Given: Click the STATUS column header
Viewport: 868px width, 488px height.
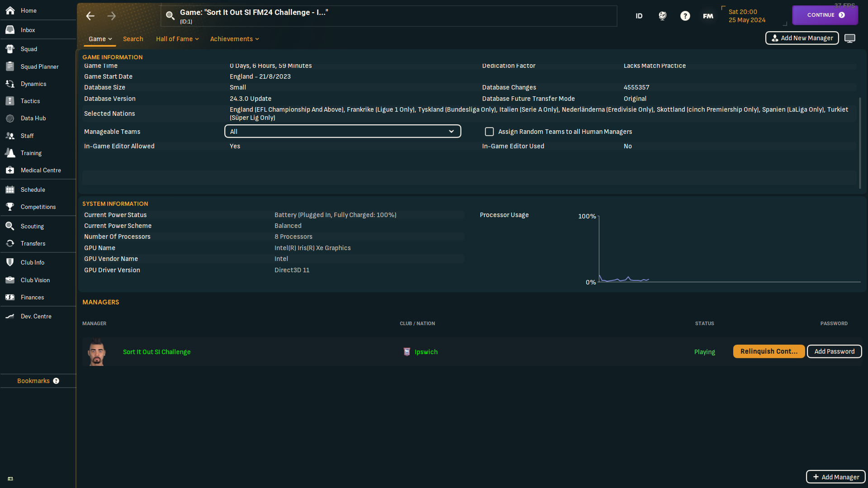Looking at the screenshot, I should pos(704,323).
